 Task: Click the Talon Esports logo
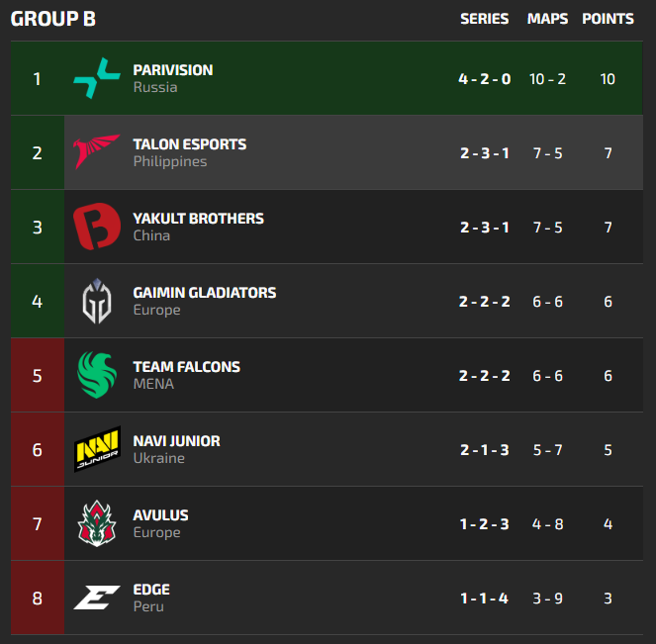click(97, 152)
